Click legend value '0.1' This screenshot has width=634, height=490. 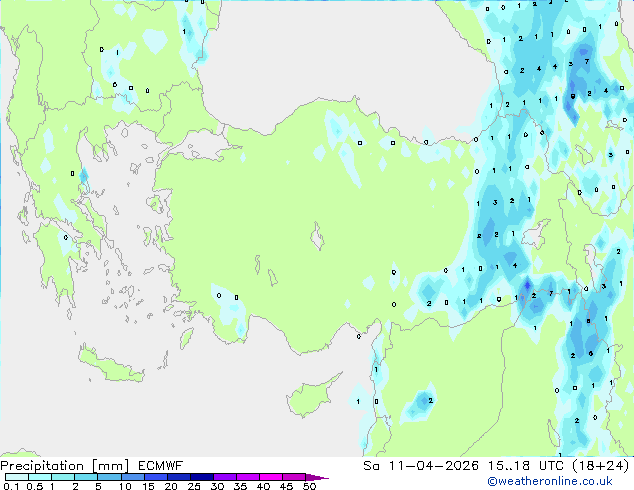click(11, 486)
